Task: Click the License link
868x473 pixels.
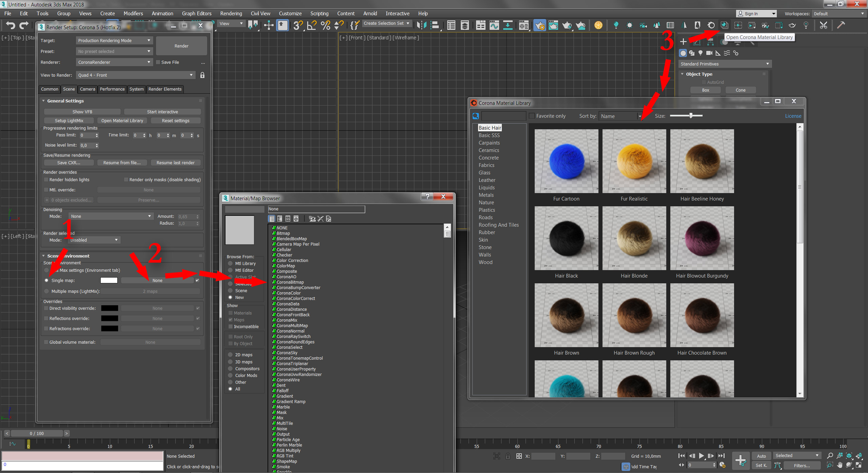Action: point(793,116)
